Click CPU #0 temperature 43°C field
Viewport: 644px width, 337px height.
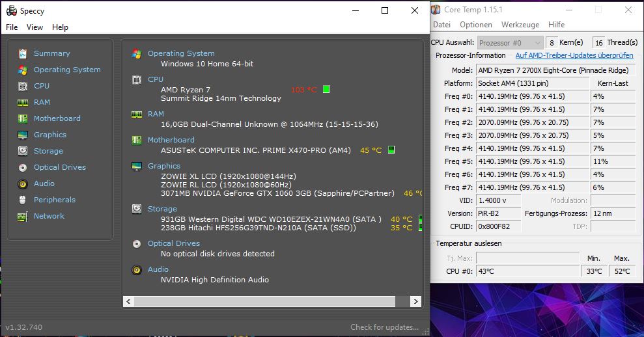(527, 271)
